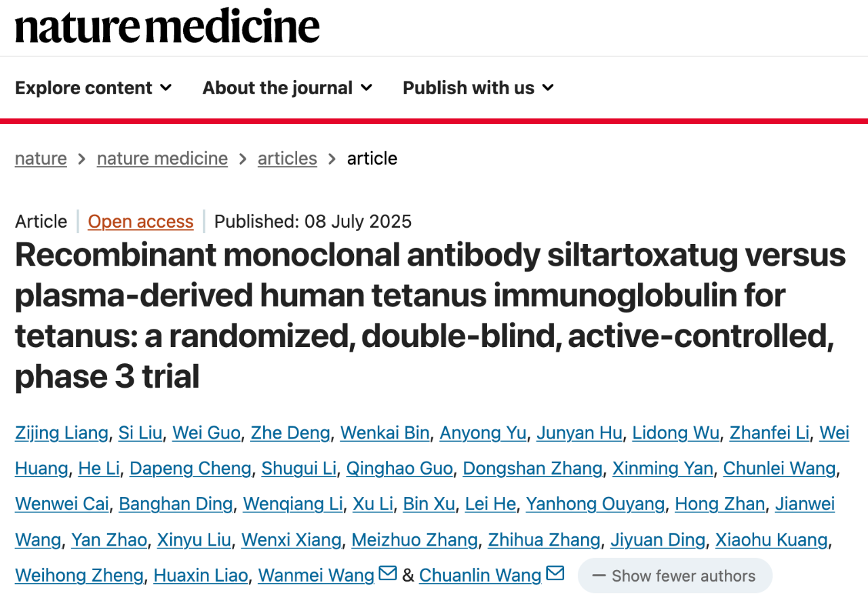868x606 pixels.
Task: Open author Chuanlin Wang profile
Action: pos(480,575)
